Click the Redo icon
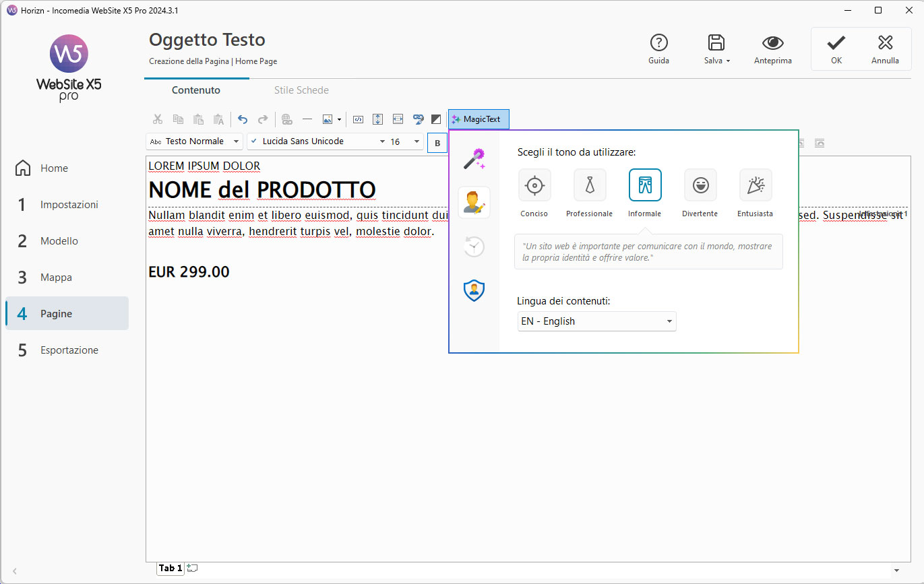The height and width of the screenshot is (584, 924). [261, 119]
